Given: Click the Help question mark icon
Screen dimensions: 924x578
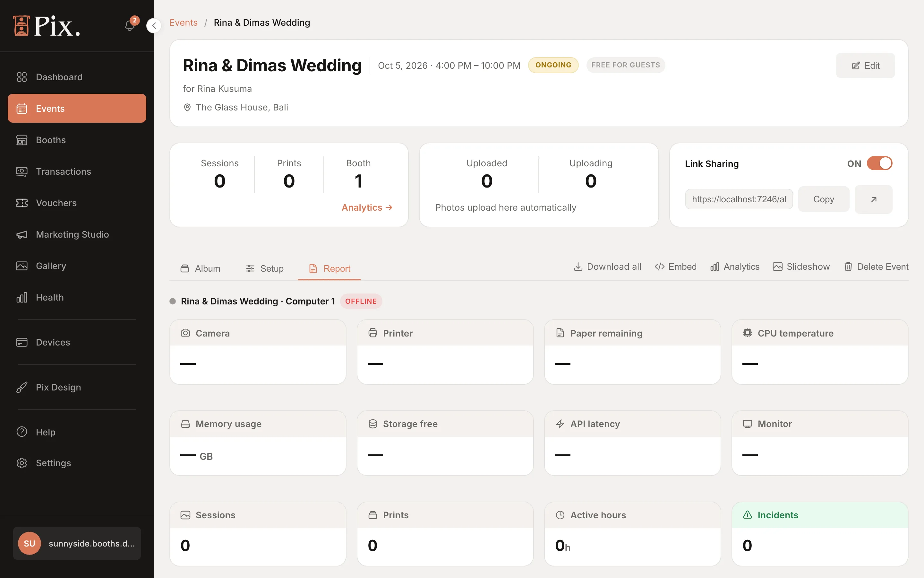Looking at the screenshot, I should tap(22, 432).
